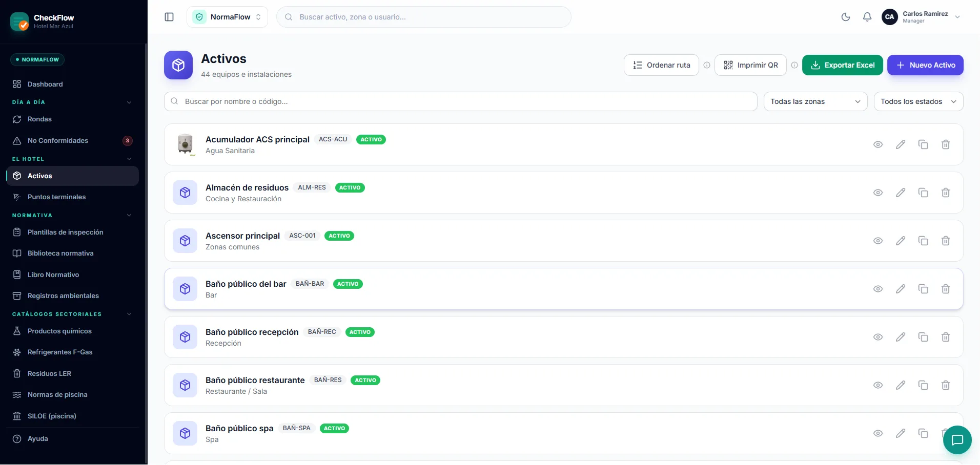Focus Buscar por nombre o código field
Screen dimensions: 980x465
460,101
